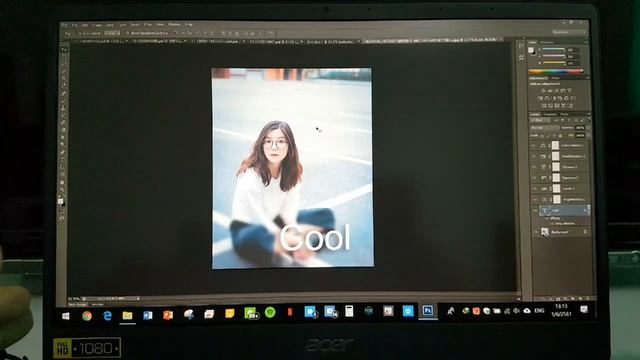The width and height of the screenshot is (640, 360).
Task: Hide the Hue/Saturation 1 layer
Action: pyautogui.click(x=534, y=156)
